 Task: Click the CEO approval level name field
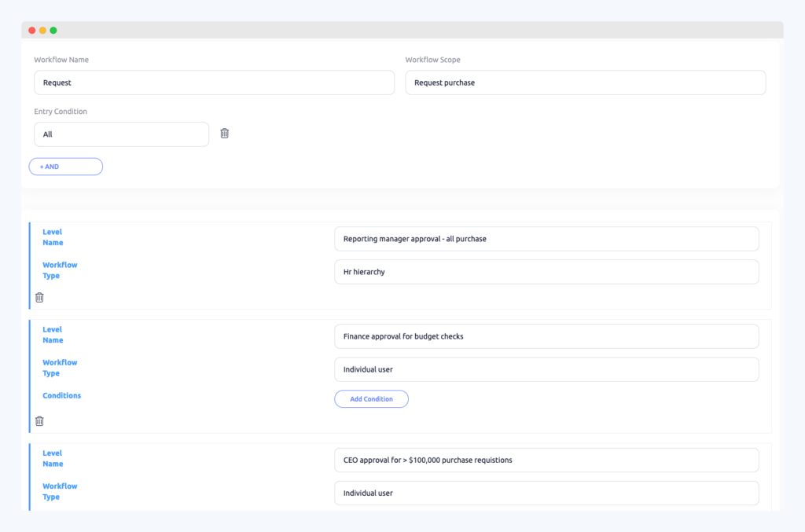(x=546, y=460)
